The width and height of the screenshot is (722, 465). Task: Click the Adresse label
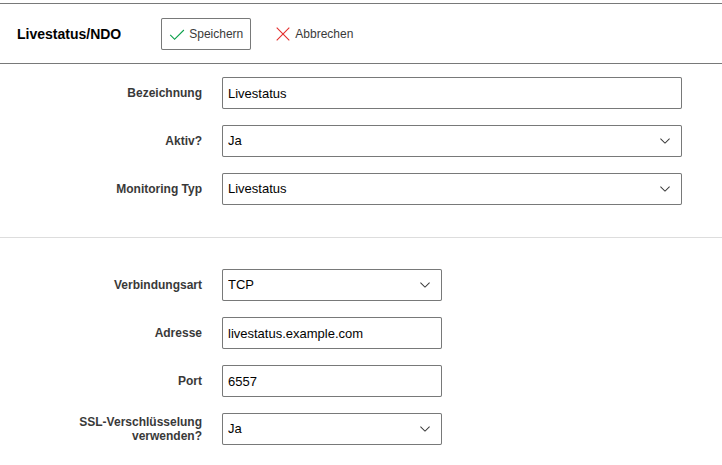[178, 333]
